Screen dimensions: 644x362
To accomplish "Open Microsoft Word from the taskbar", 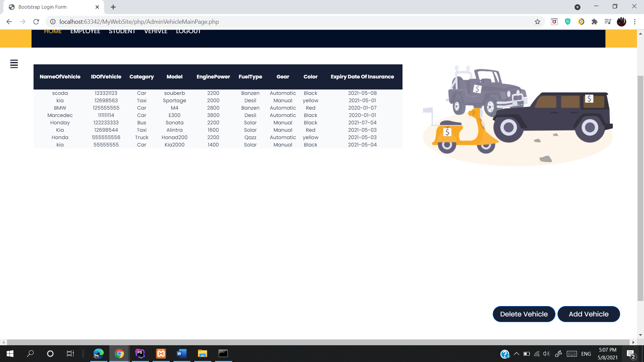I will 181,354.
